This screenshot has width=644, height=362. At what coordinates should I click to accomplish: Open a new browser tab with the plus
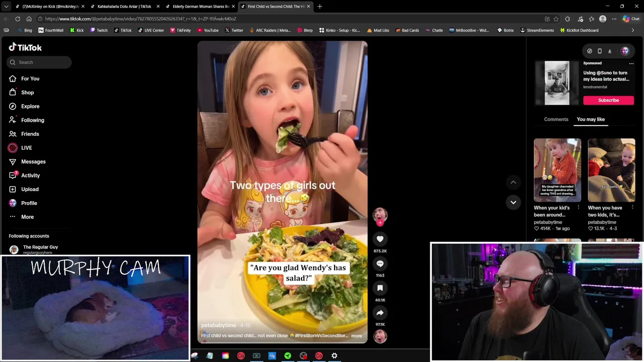319,7
